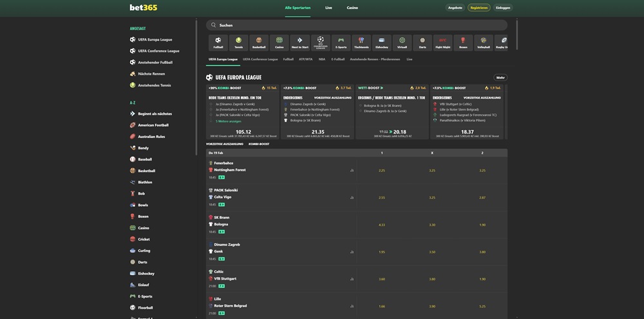Click the live stream badge for Fenerbahce match
This screenshot has width=644, height=319.
pos(222,177)
